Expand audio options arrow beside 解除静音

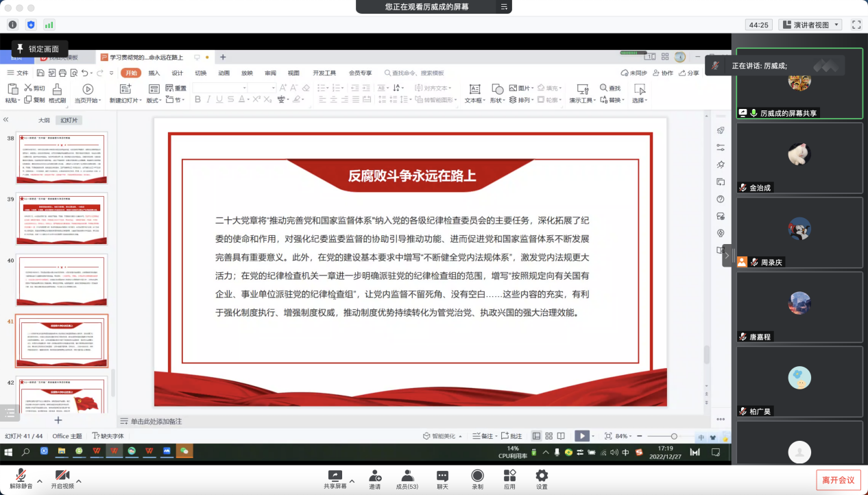coord(39,481)
